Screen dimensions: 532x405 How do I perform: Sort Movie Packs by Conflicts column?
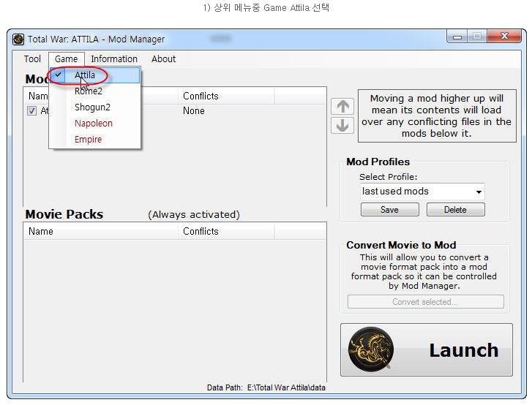tap(226, 231)
